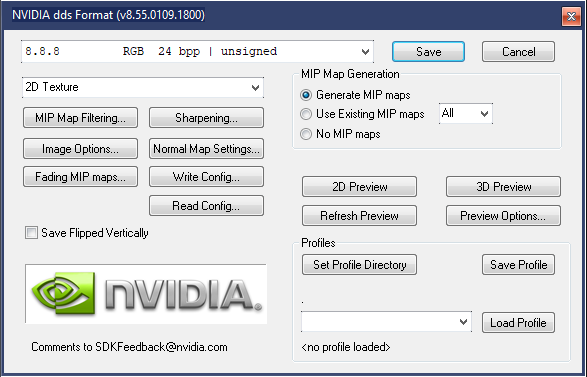Click the Cancel button

pos(518,52)
